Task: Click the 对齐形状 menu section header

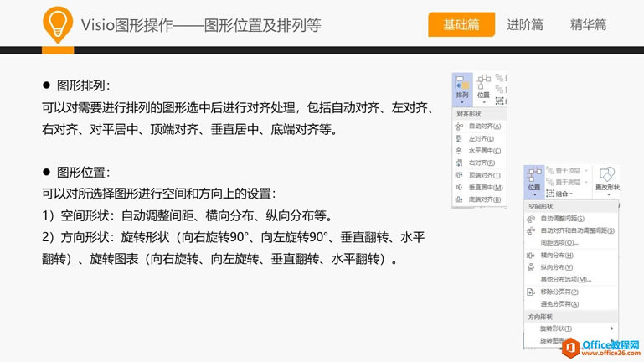Action: [x=479, y=114]
